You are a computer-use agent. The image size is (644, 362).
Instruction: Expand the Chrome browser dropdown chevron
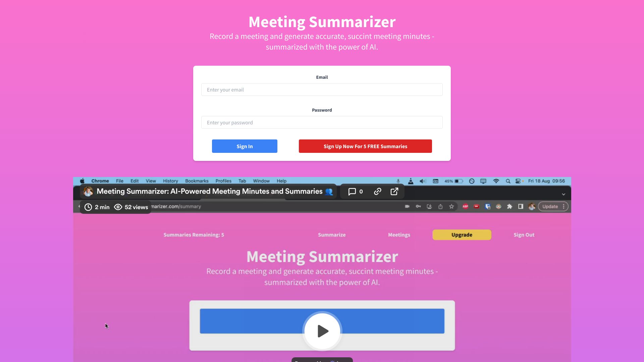tap(563, 194)
